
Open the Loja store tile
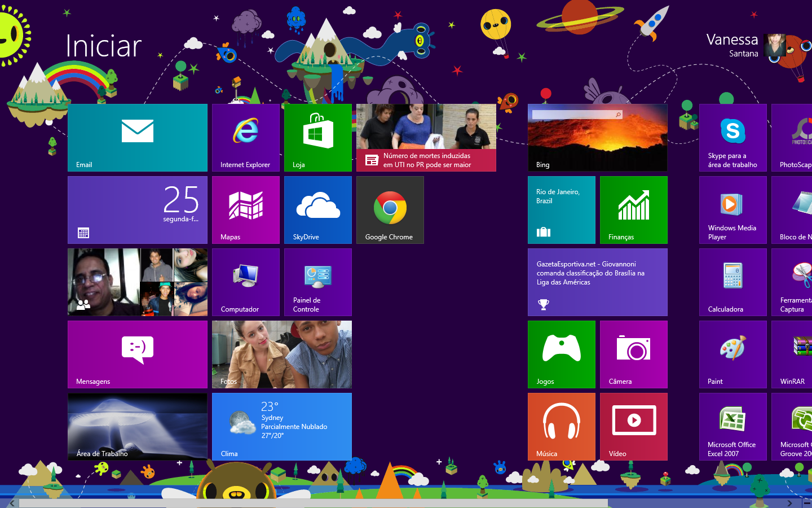pos(318,138)
